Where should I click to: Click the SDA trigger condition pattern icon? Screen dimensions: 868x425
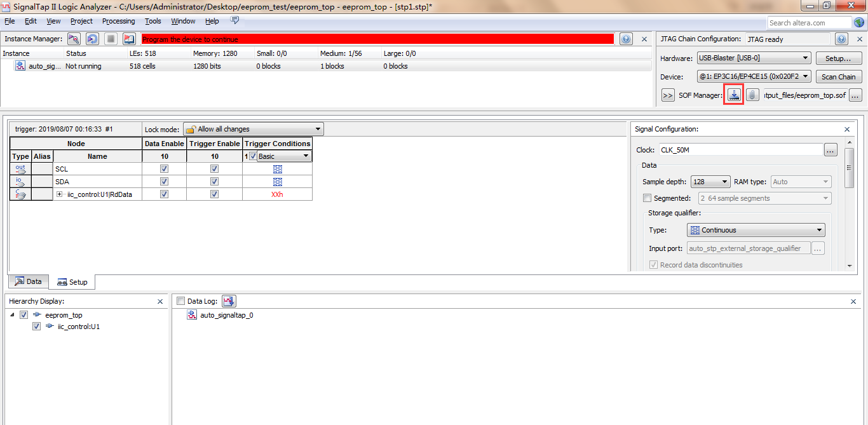pos(278,181)
